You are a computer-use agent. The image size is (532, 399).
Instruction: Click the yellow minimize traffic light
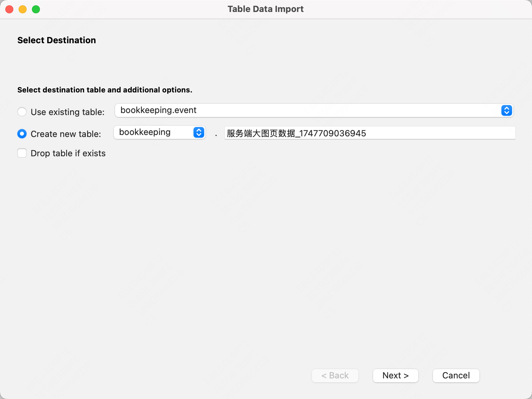point(22,9)
